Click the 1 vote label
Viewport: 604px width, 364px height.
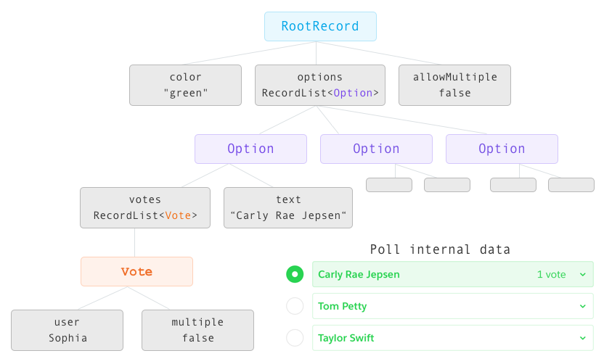tap(551, 275)
